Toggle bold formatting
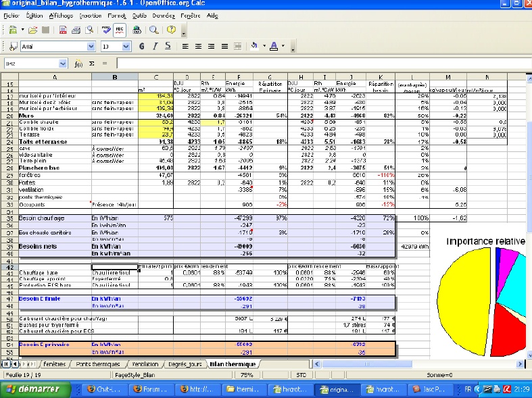 tap(143, 47)
